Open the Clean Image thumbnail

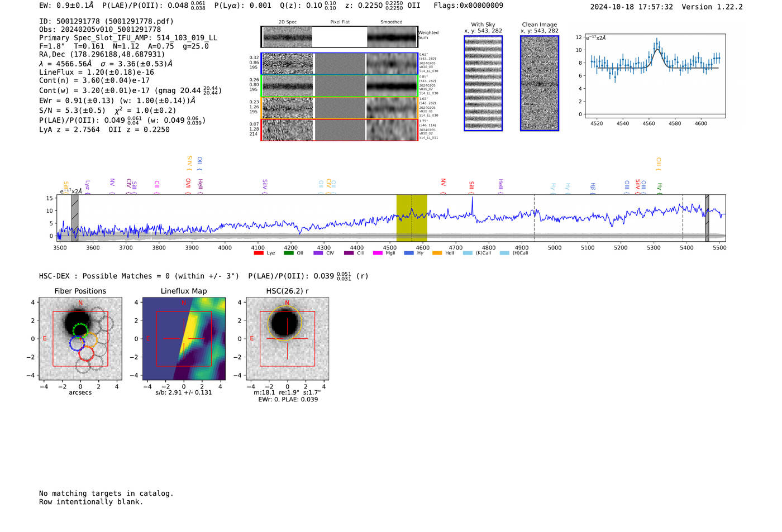pos(540,83)
